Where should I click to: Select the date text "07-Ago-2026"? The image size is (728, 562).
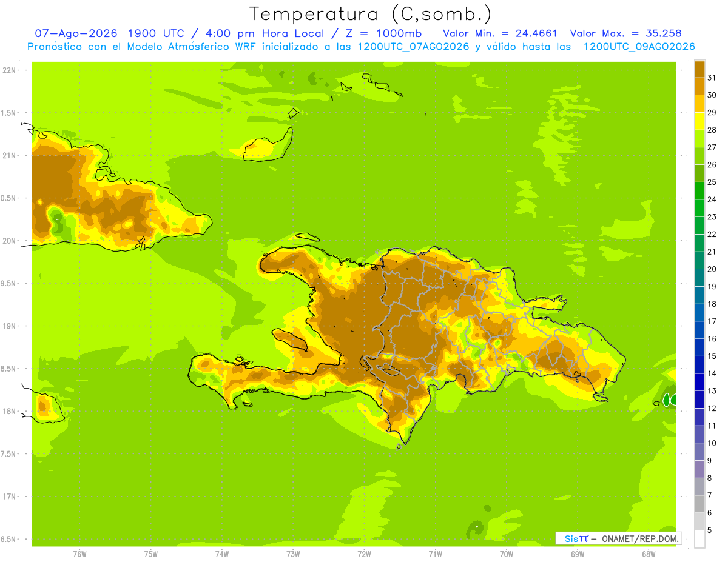click(76, 33)
